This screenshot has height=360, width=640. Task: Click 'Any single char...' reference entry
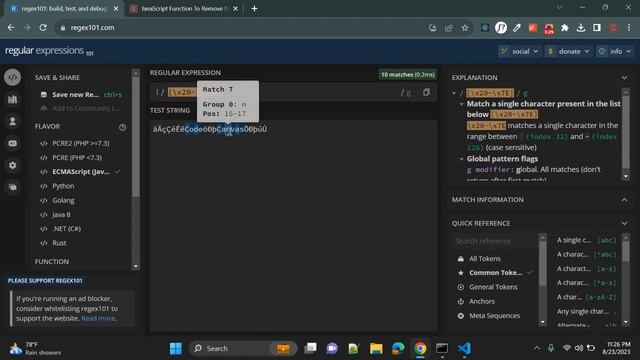click(x=587, y=311)
